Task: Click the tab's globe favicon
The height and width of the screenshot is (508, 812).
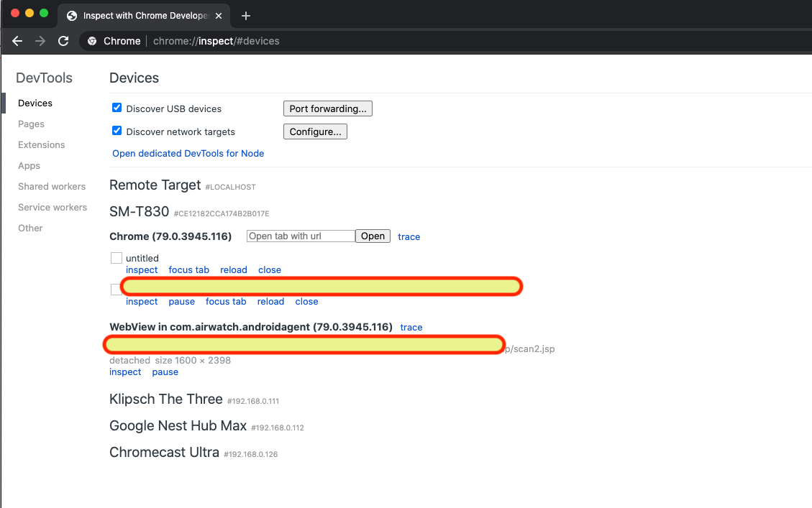Action: point(72,16)
